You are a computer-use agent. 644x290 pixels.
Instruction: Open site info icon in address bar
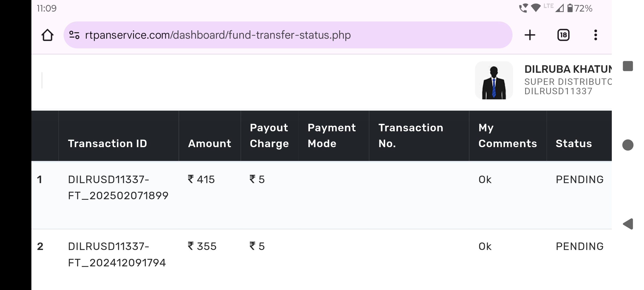pyautogui.click(x=74, y=35)
